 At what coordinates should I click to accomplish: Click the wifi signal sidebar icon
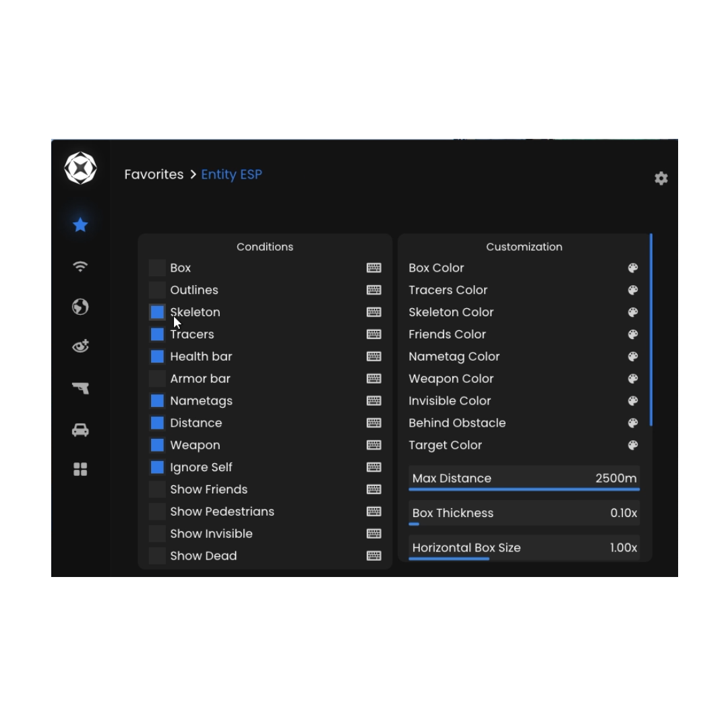(80, 266)
